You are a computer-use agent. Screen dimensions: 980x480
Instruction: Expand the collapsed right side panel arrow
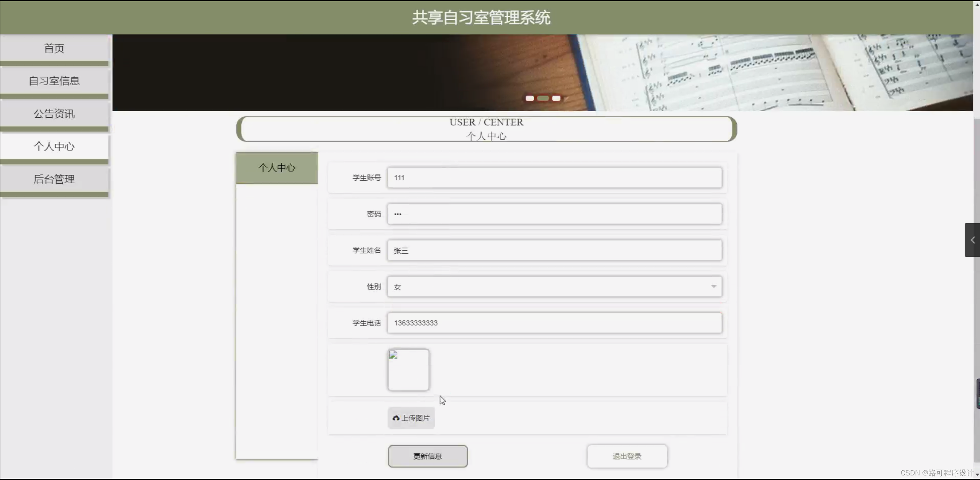click(972, 240)
